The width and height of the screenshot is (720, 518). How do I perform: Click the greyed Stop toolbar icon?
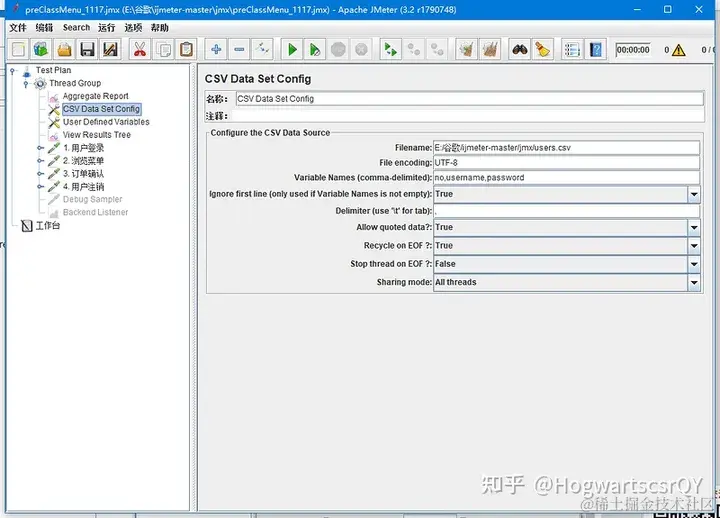pos(338,50)
